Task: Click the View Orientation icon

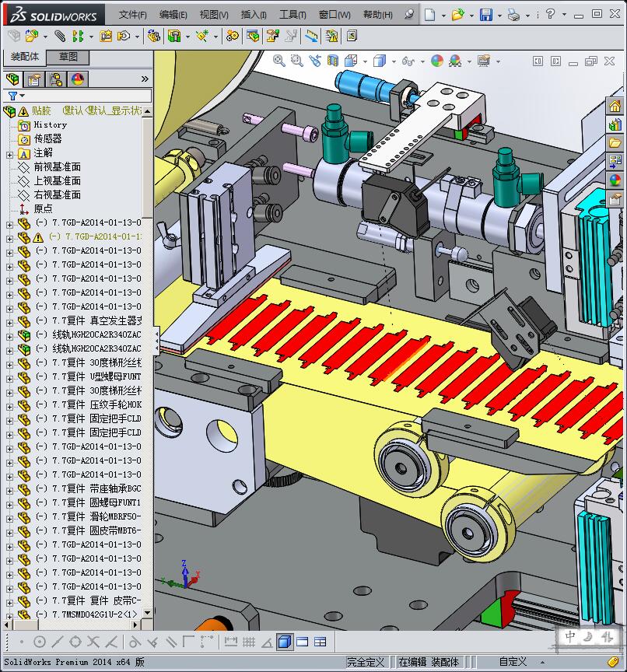Action: tap(351, 61)
